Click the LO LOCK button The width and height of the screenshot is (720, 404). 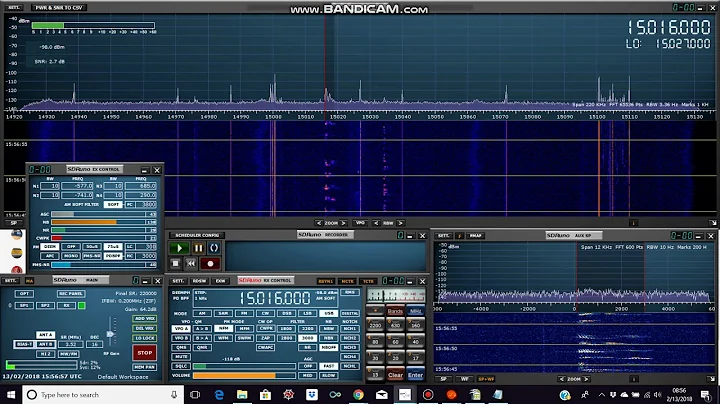(x=145, y=338)
